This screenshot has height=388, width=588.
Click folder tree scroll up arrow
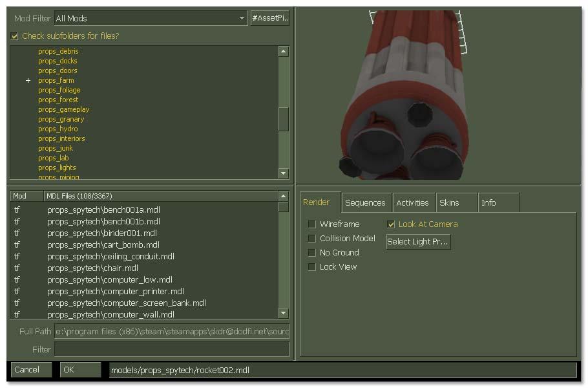284,51
